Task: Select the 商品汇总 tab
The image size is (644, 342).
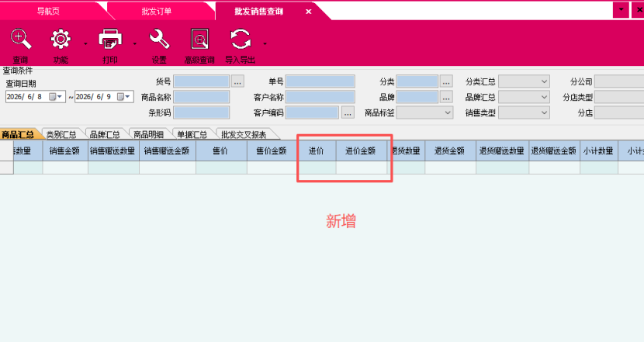Action: coord(19,134)
